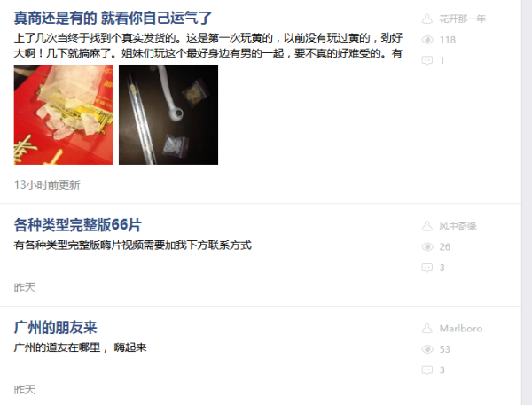532x405 pixels.
Task: Click the excerpt text 广州的道友在哪里
Action: coord(58,347)
